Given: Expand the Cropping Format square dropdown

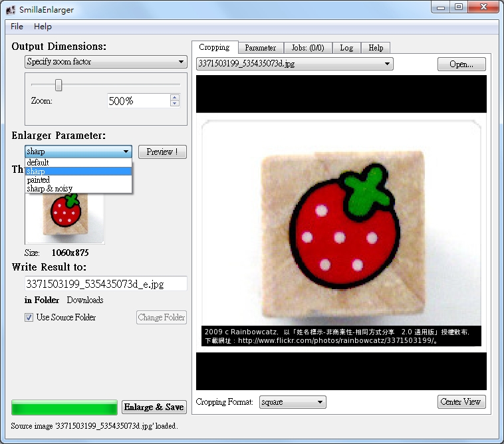Looking at the screenshot, I should pyautogui.click(x=293, y=402).
